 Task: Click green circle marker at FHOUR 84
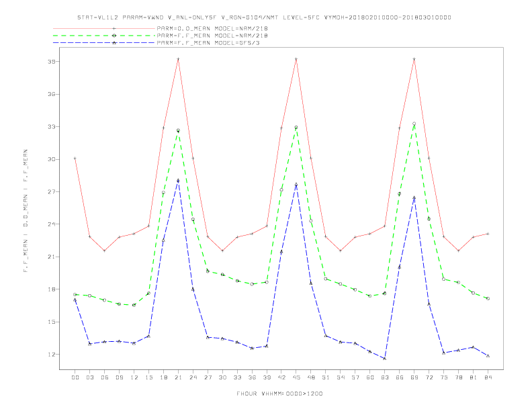pos(488,299)
